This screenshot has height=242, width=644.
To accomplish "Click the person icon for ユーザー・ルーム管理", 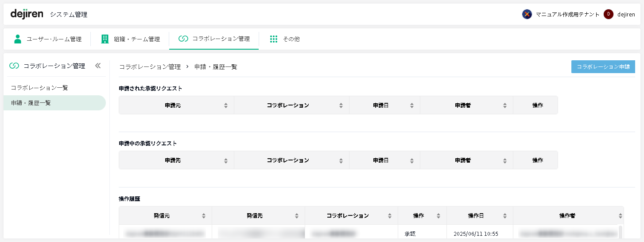I will coord(18,39).
